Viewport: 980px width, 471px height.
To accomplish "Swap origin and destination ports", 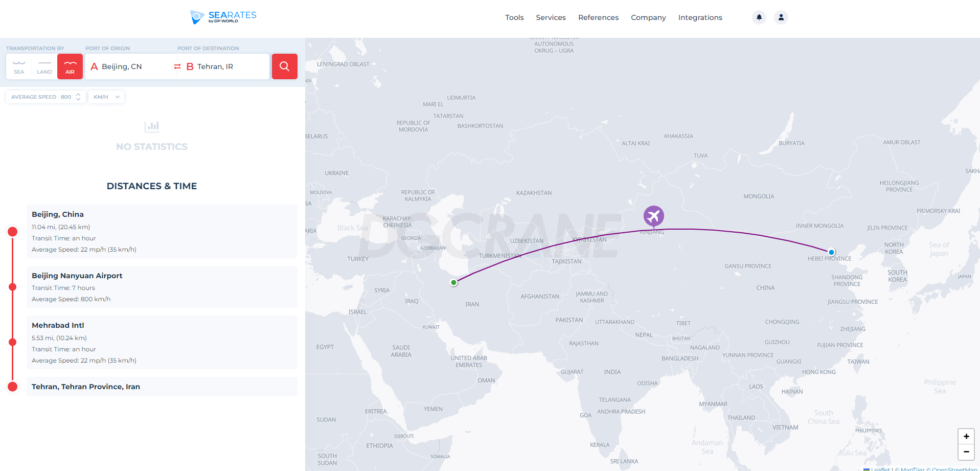I will click(x=177, y=66).
